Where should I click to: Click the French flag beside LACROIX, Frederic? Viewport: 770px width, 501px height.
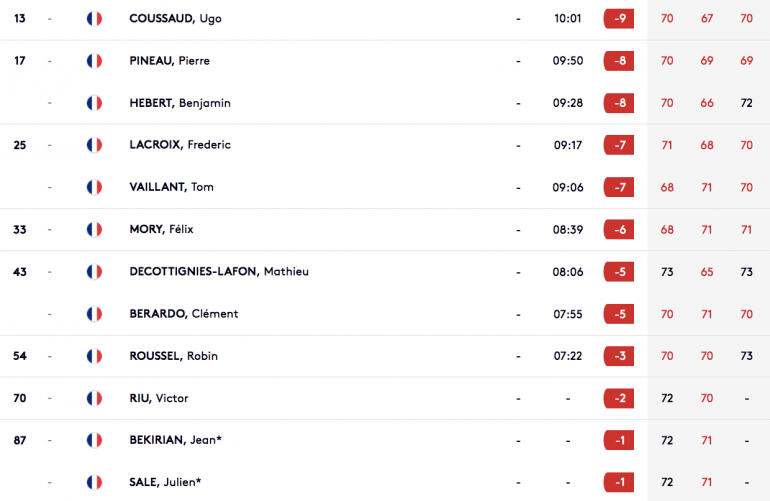[x=94, y=145]
